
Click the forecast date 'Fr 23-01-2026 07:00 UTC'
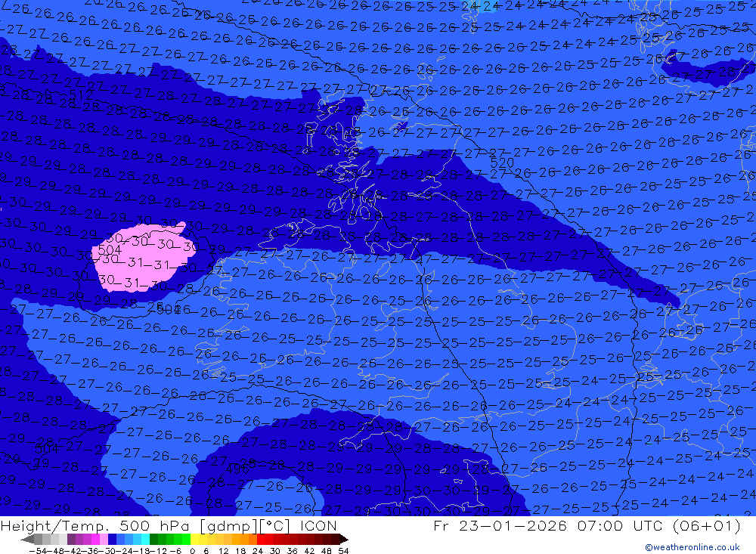[547, 525]
